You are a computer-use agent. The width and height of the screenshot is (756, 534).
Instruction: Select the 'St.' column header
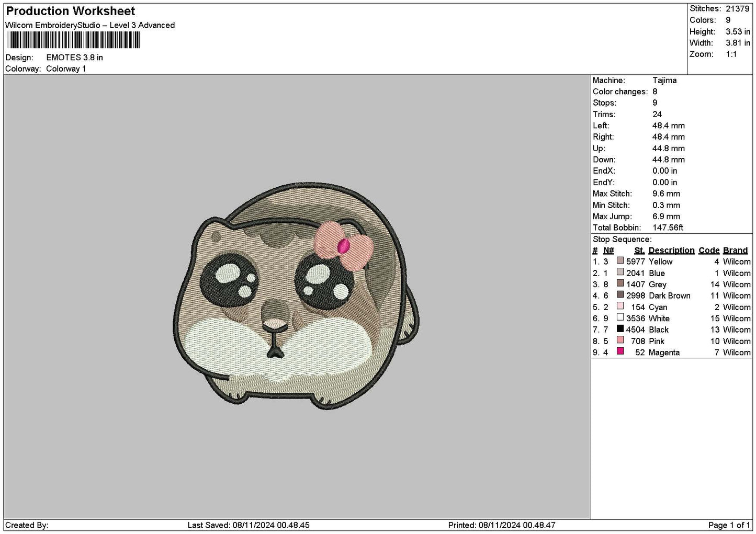(x=639, y=251)
